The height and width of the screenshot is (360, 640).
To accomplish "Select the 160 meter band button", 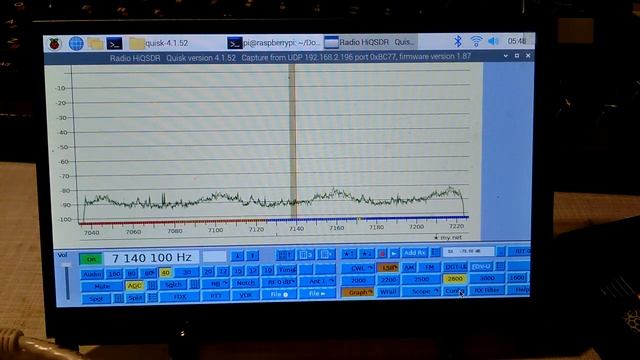I will [x=115, y=273].
